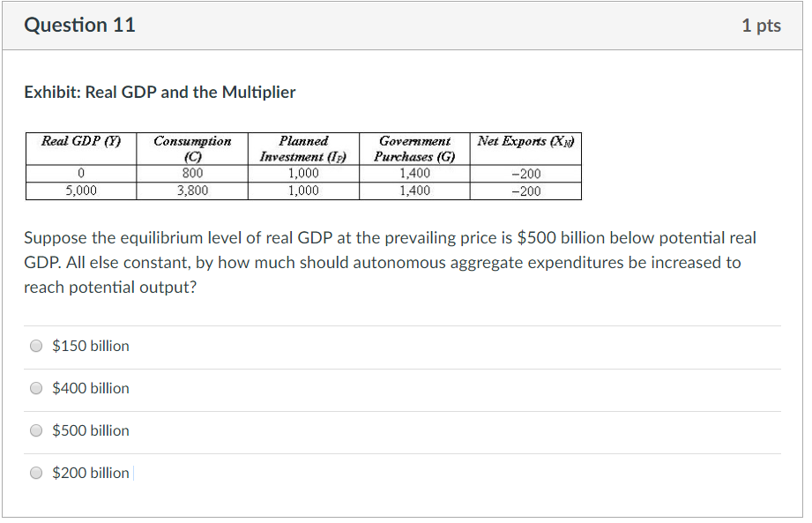Select the $200 billion answer option
Image resolution: width=812 pixels, height=523 pixels.
[36, 473]
